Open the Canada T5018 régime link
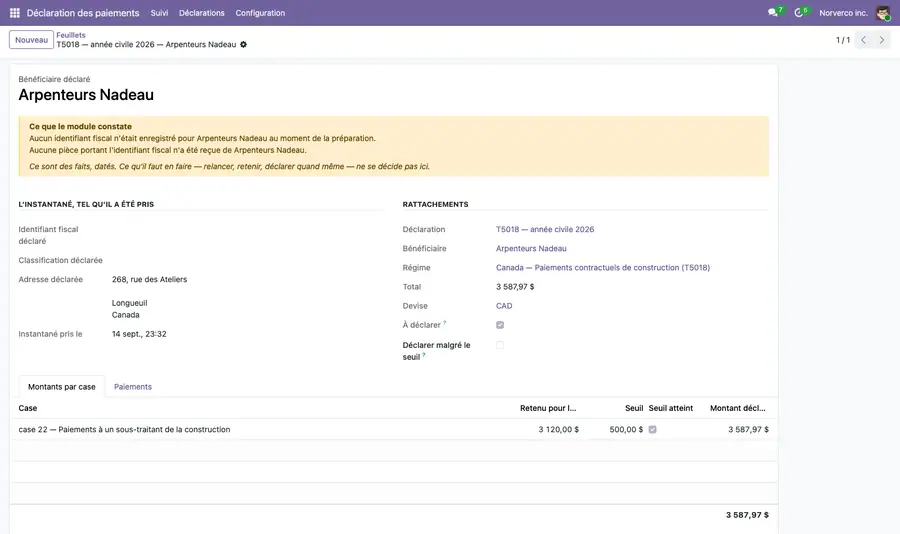The height and width of the screenshot is (534, 900). click(x=603, y=268)
